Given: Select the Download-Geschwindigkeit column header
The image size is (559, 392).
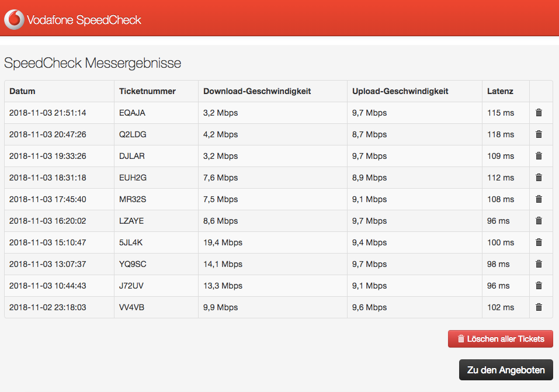Looking at the screenshot, I should [257, 91].
